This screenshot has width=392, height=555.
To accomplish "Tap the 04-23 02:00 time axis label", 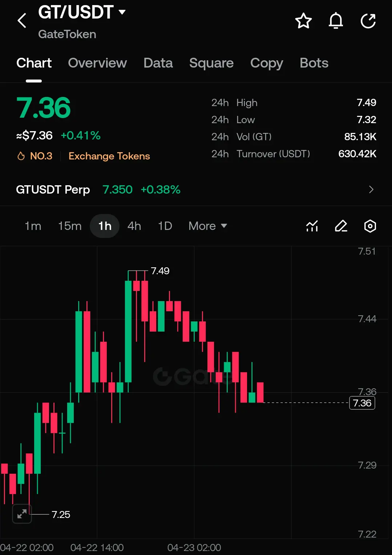I will point(194,547).
